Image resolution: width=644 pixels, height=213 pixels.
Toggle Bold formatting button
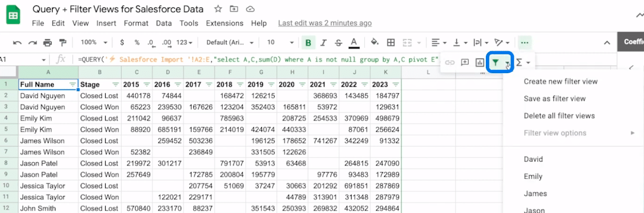[308, 43]
